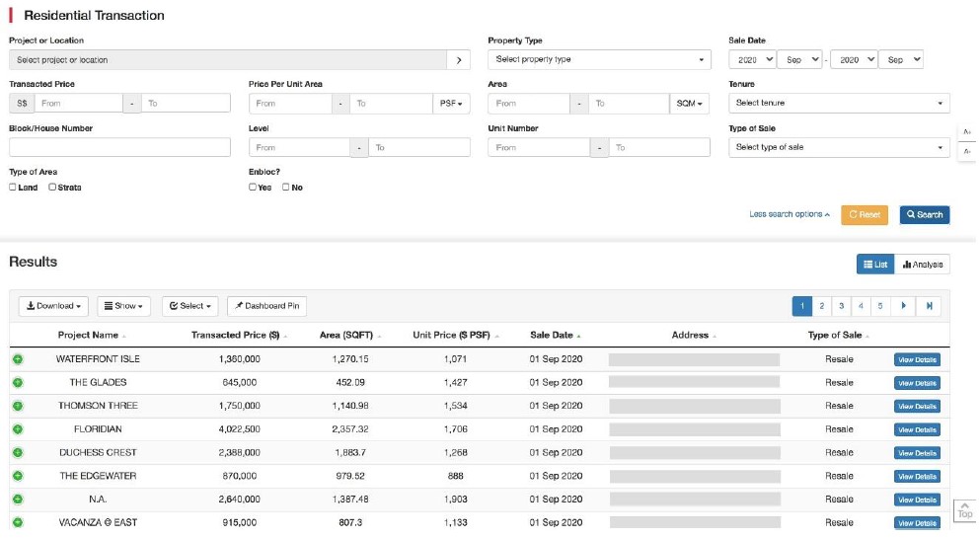Viewport: 980px width, 539px height.
Task: Focus Select project or location field
Action: pos(228,60)
